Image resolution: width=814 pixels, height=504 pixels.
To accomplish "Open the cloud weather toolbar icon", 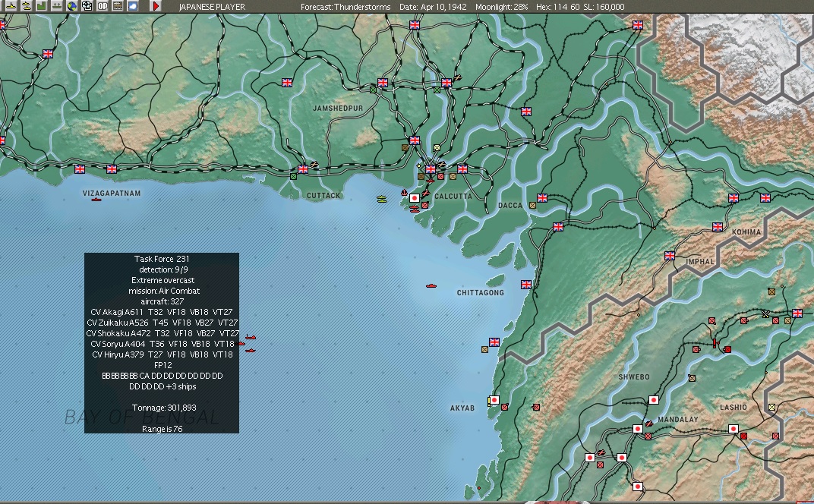I will [133, 6].
